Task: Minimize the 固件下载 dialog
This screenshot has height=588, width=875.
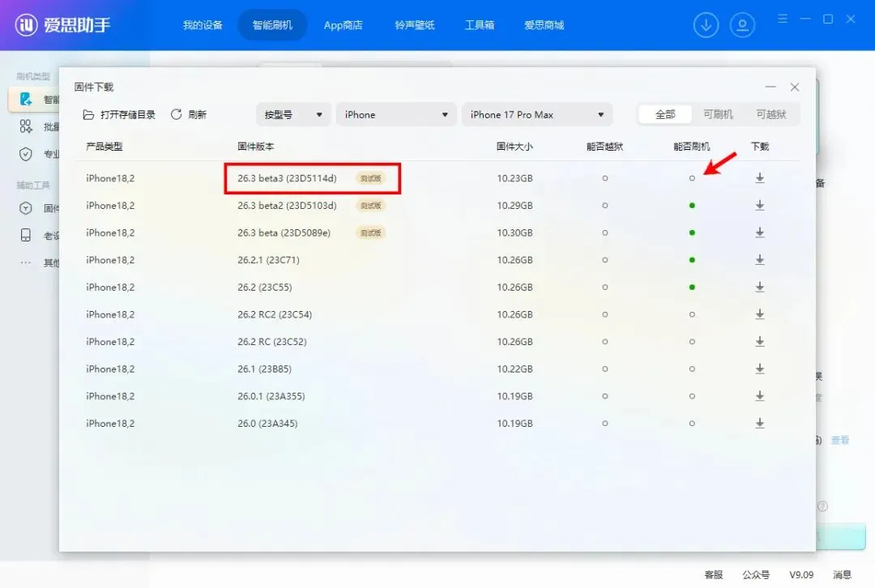Action: [770, 87]
